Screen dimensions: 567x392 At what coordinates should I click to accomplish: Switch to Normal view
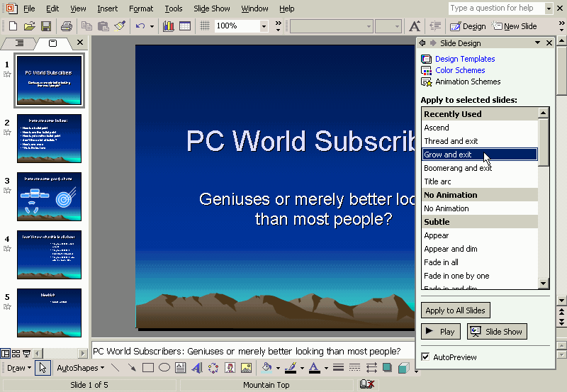point(5,353)
